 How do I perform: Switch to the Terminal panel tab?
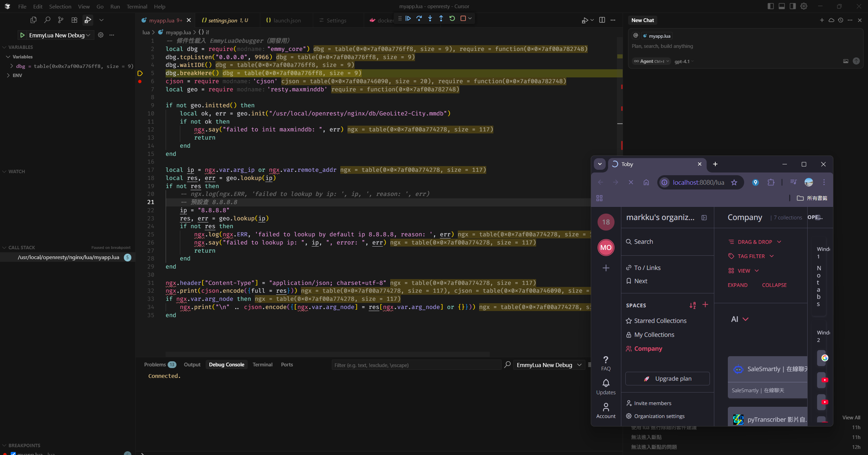coord(262,365)
